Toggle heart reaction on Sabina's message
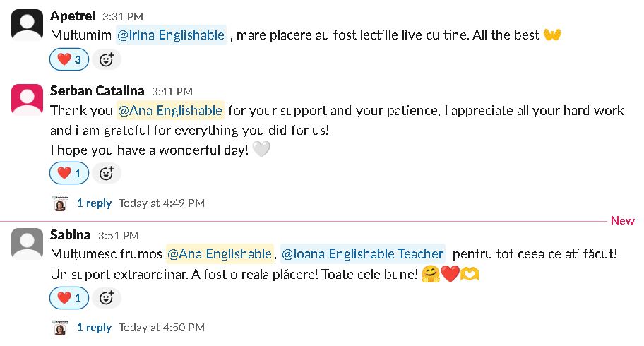 [69, 298]
